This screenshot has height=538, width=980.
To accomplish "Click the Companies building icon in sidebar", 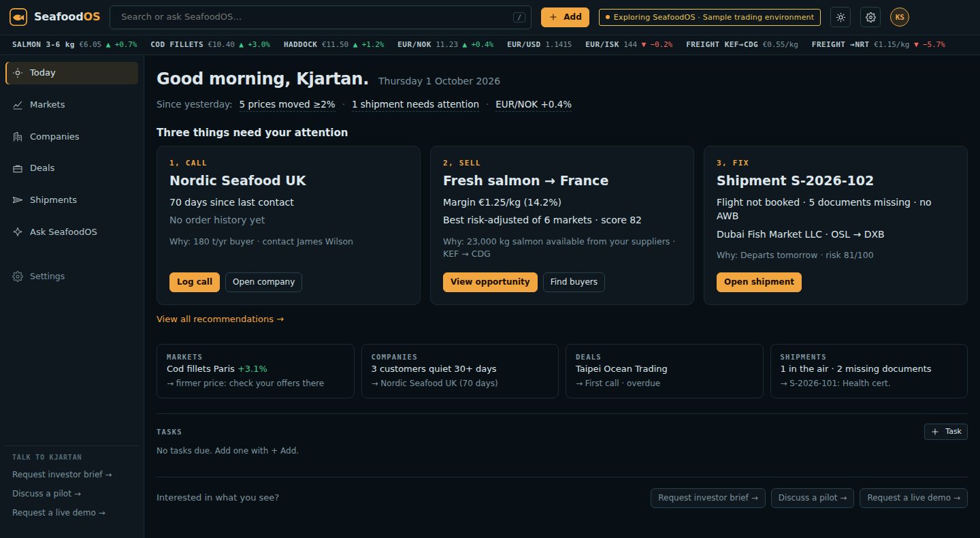I will point(18,137).
